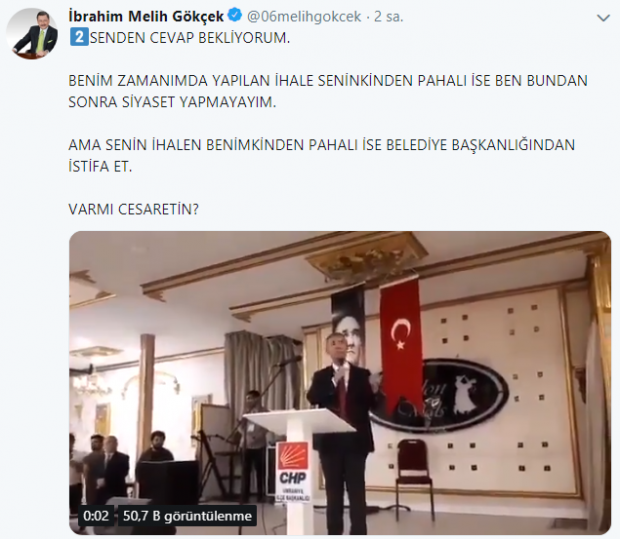Open the tweet options chevron menu
This screenshot has width=620, height=539.
pos(603,18)
